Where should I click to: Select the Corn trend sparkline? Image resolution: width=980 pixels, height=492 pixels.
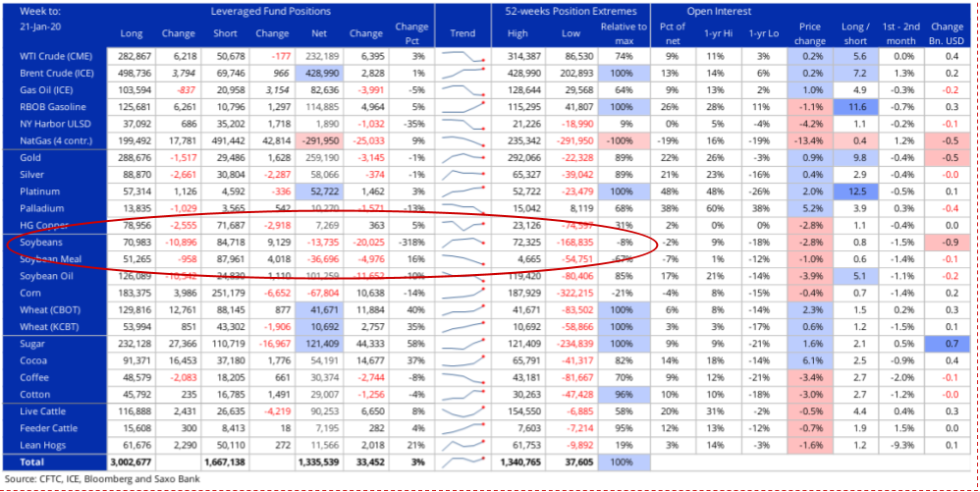coord(463,292)
